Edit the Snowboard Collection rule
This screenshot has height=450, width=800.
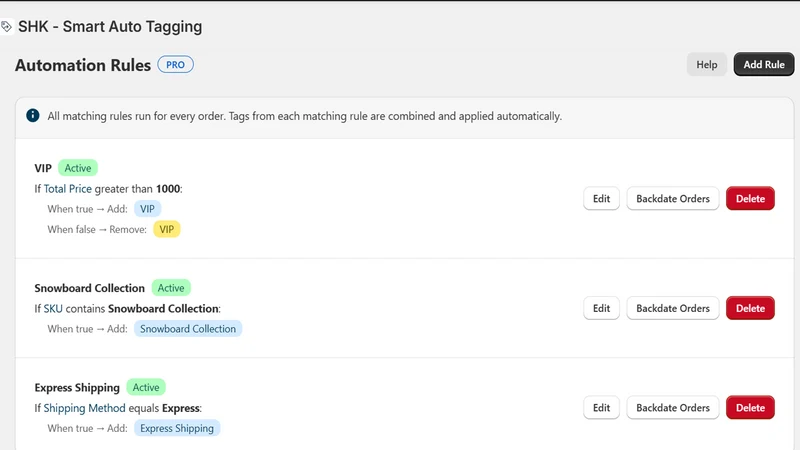(602, 308)
